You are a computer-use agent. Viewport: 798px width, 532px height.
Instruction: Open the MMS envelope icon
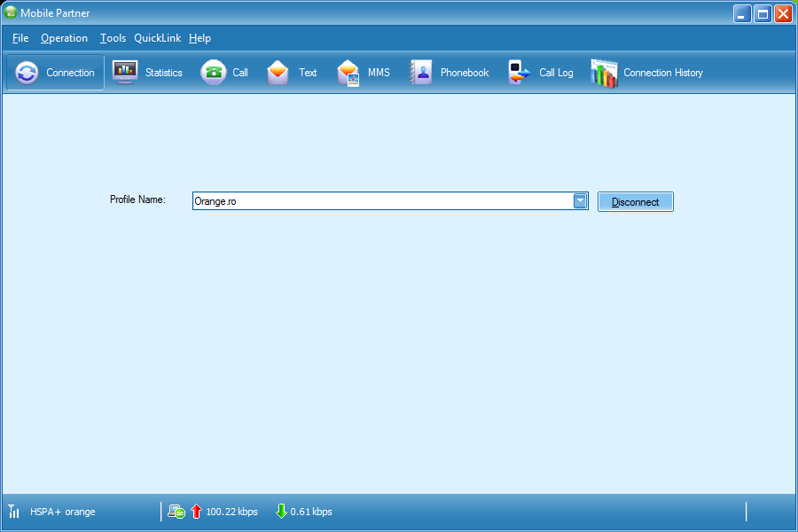click(x=348, y=73)
